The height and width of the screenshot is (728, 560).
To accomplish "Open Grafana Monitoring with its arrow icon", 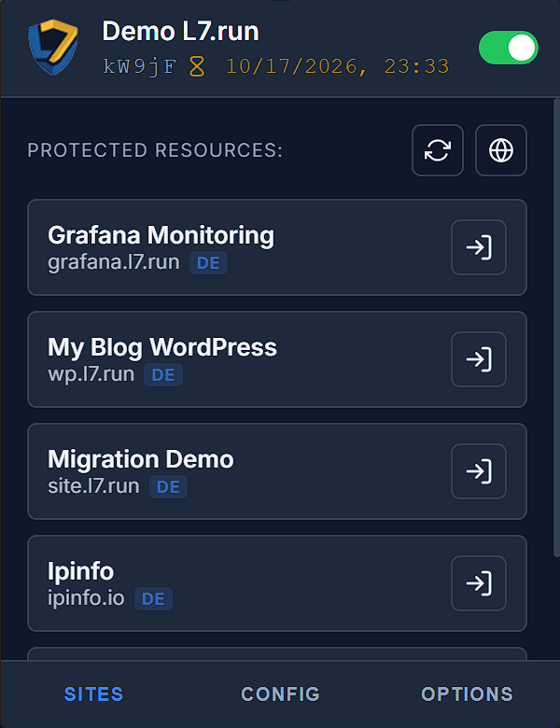I will 479,247.
